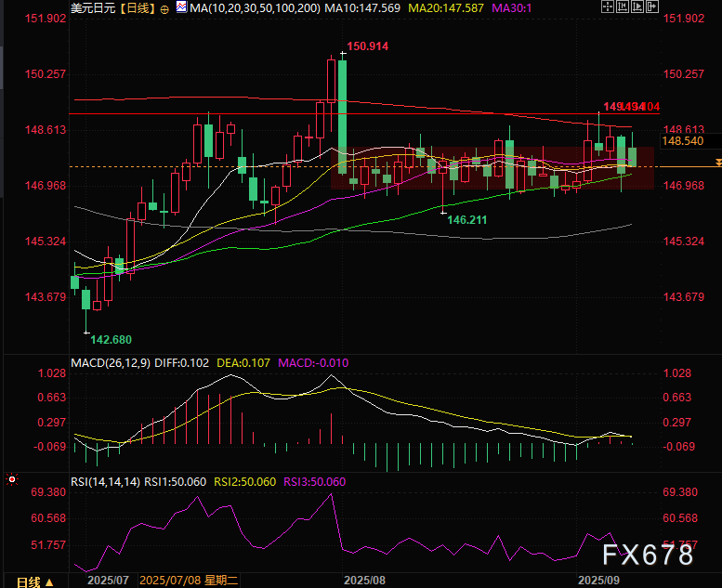Expand the 日线 period selector arrow
Screen dimensions: 722x588
pyautogui.click(x=49, y=581)
